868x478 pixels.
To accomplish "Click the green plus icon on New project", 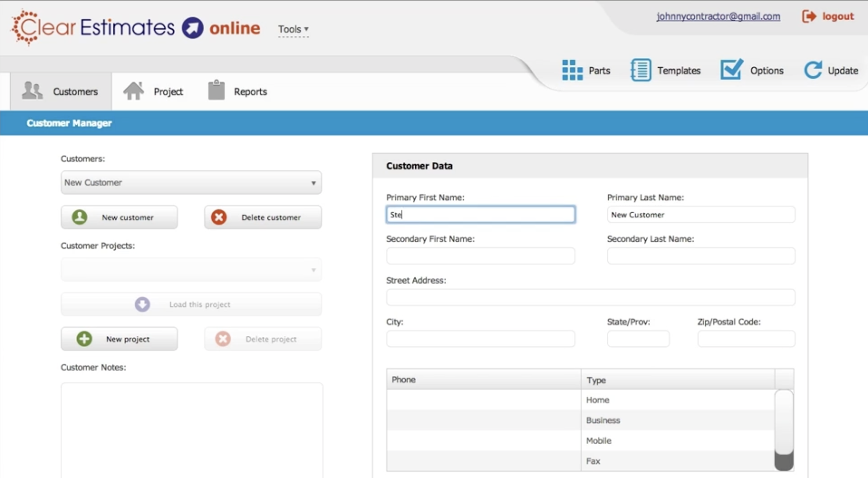I will (x=84, y=339).
